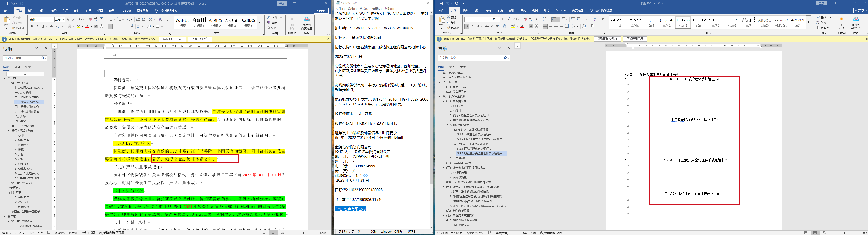Click search magnifier in 招标文件 navigation pane

pos(42,58)
